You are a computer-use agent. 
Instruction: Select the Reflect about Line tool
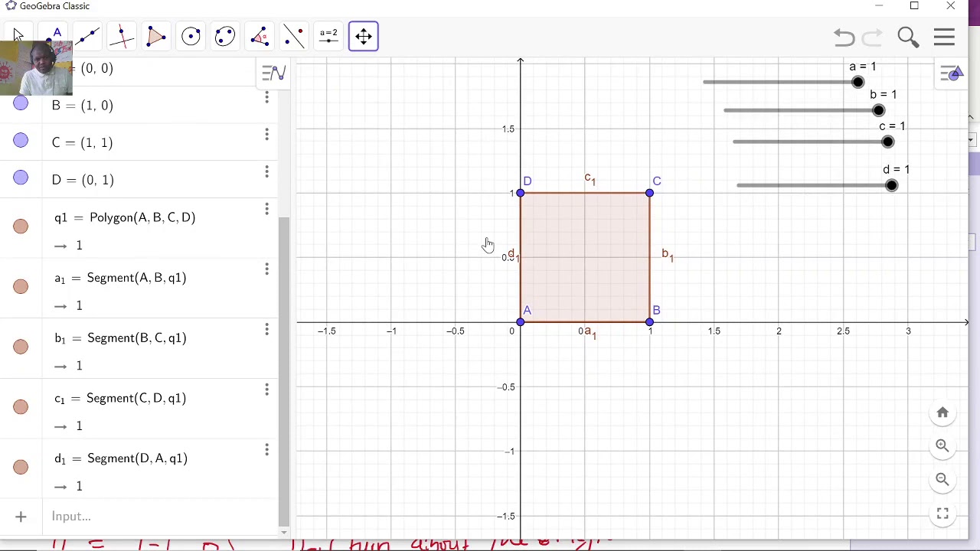coord(294,36)
